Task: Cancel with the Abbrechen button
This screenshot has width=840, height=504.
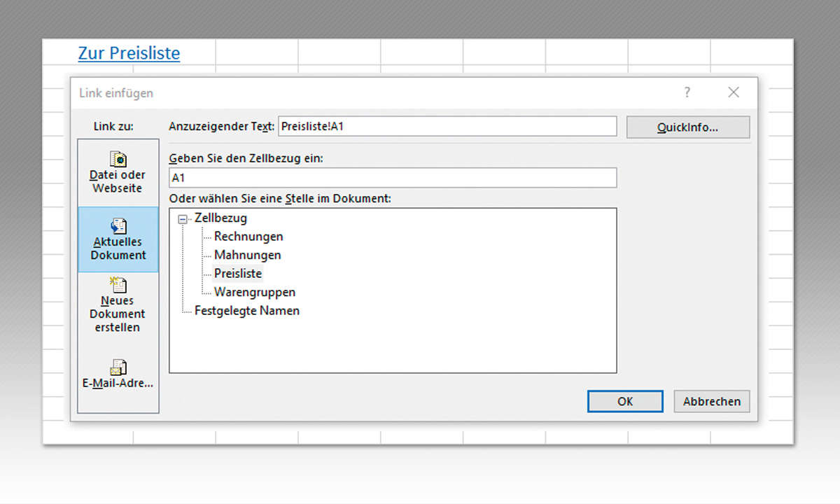Action: [x=712, y=401]
